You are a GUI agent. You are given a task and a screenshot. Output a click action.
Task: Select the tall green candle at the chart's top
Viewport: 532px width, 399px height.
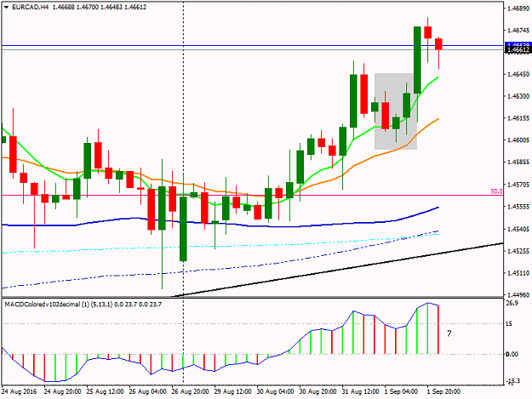pyautogui.click(x=417, y=60)
